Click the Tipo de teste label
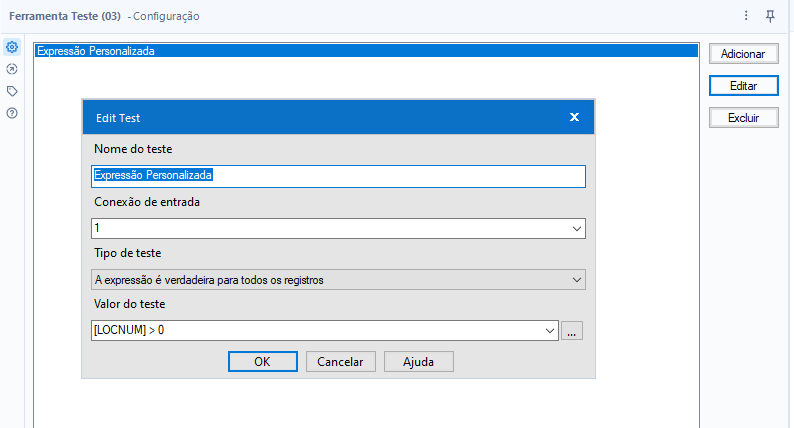794x428 pixels. (x=128, y=253)
